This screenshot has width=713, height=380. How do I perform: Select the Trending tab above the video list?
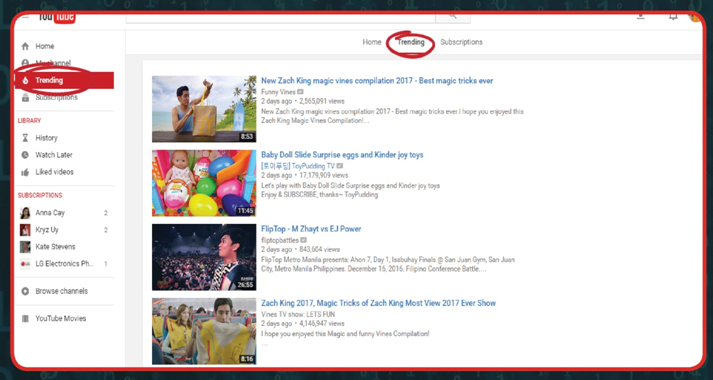point(411,42)
